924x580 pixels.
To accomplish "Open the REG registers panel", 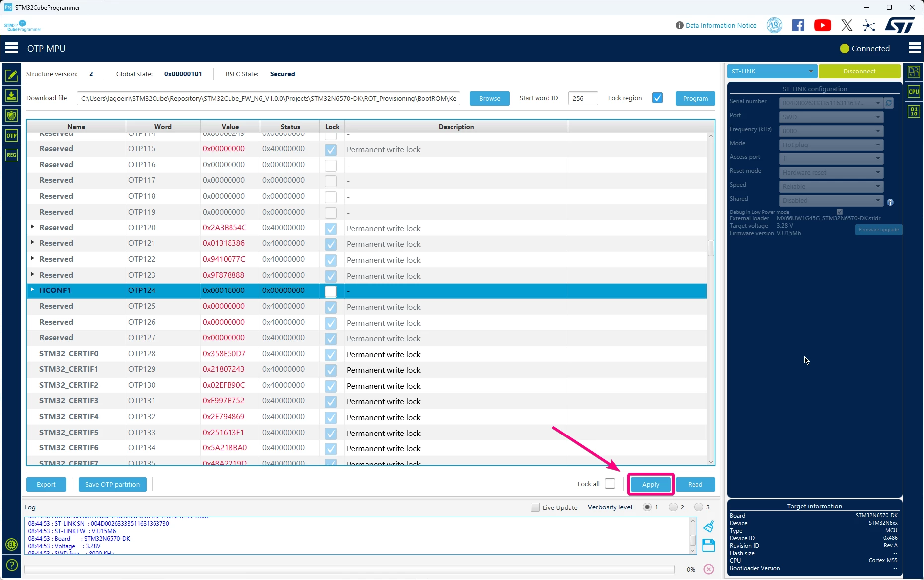I will click(12, 155).
